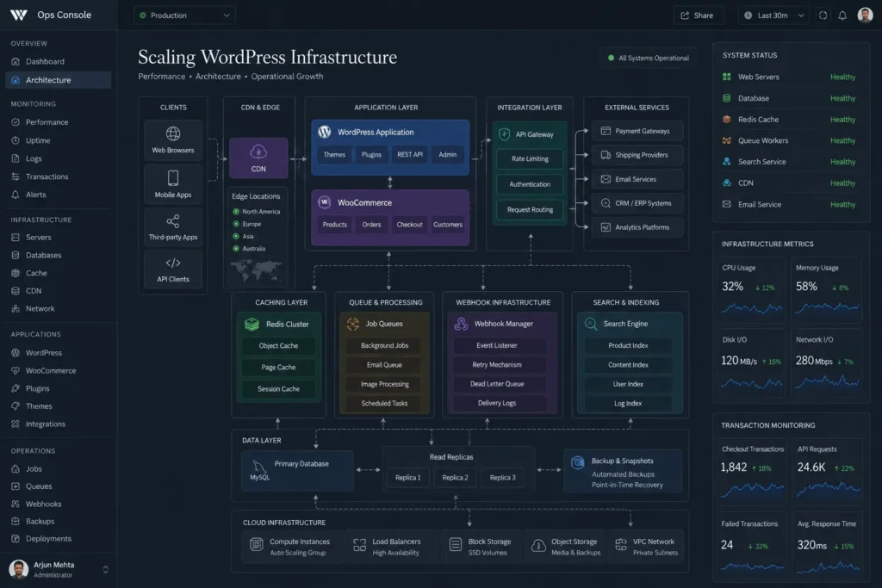Click the Compute Instances icon
This screenshot has height=588, width=882.
(x=257, y=545)
